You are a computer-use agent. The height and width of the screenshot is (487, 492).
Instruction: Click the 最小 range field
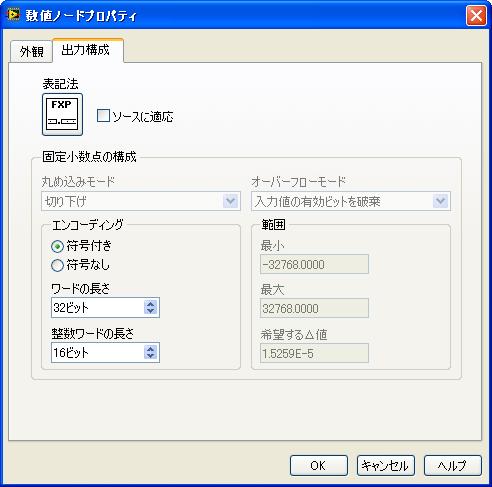(x=314, y=264)
